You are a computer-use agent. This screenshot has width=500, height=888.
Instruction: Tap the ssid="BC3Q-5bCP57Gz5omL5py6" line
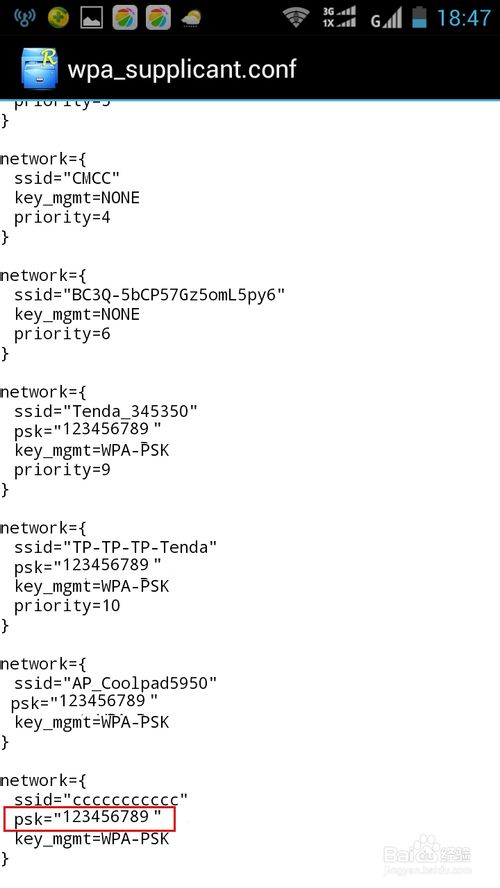point(149,294)
